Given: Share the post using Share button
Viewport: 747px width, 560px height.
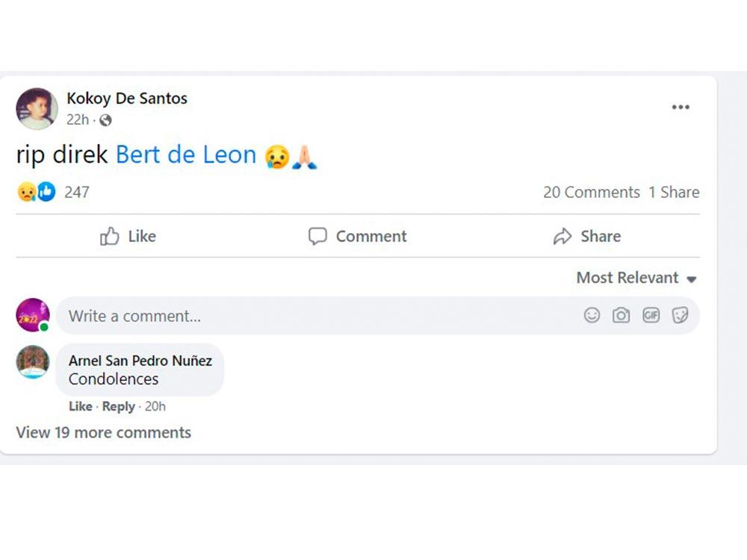Looking at the screenshot, I should (587, 237).
